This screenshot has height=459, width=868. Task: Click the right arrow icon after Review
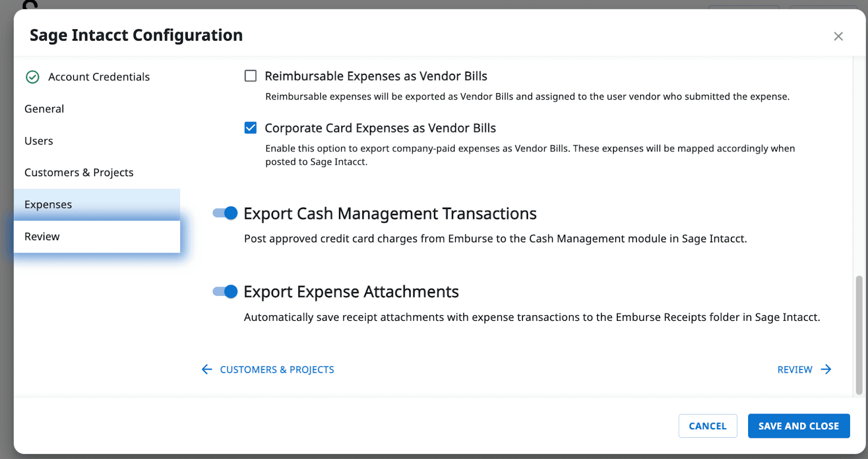(x=826, y=370)
